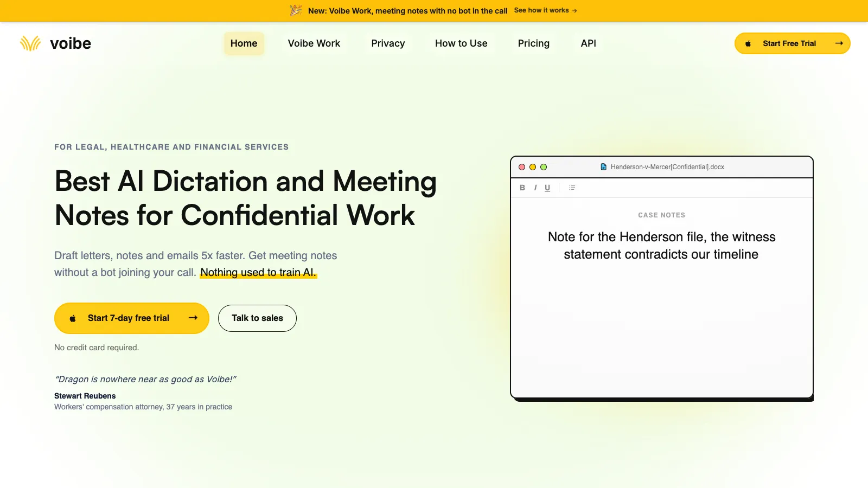Click Start 7-day free trial button

(x=132, y=318)
